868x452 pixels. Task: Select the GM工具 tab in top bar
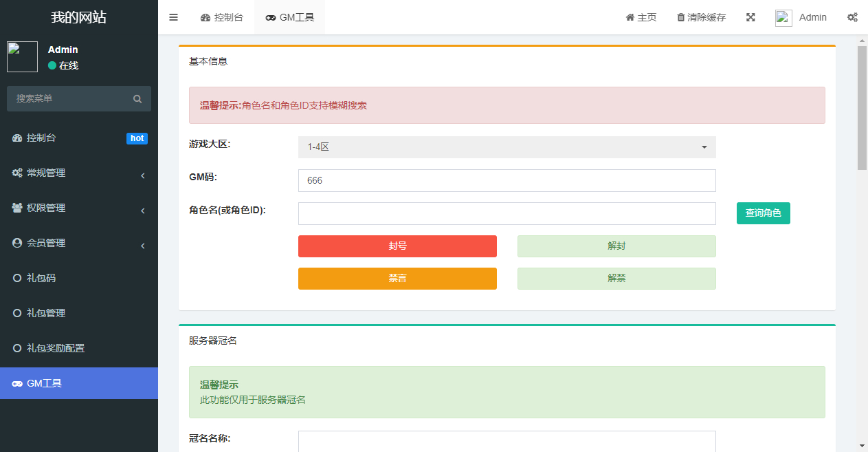[x=289, y=17]
